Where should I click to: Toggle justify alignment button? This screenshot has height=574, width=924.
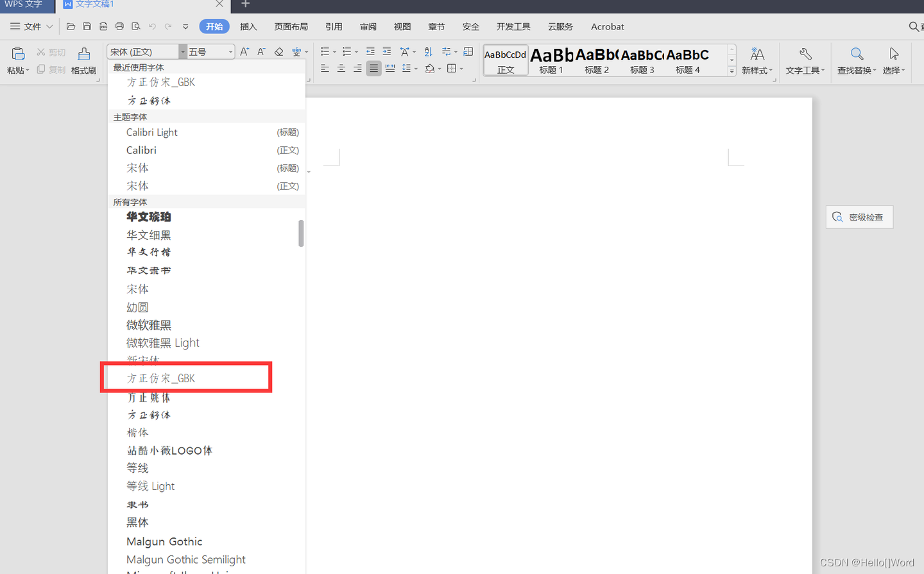coord(373,68)
